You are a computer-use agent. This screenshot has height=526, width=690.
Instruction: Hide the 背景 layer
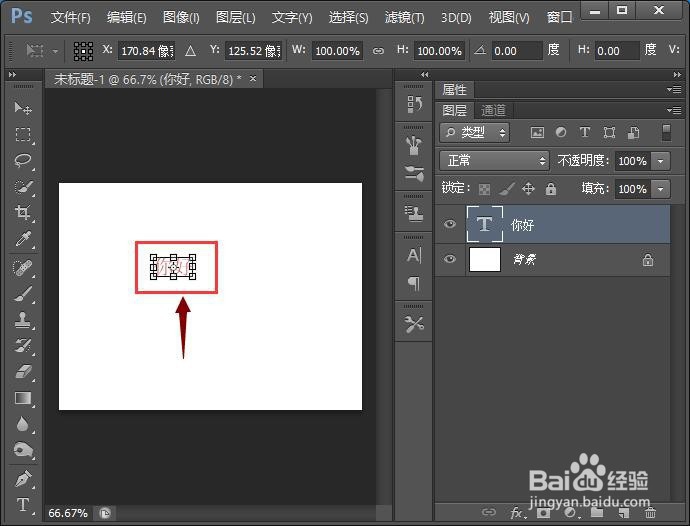tap(449, 259)
